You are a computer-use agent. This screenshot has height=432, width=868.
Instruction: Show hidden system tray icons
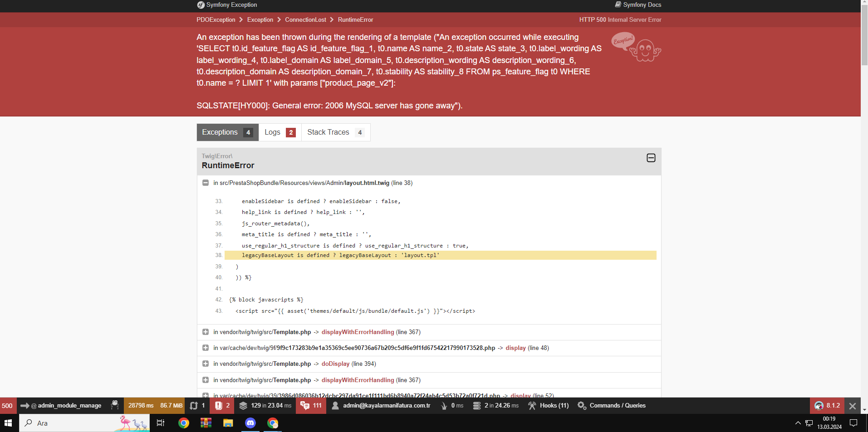coord(798,423)
